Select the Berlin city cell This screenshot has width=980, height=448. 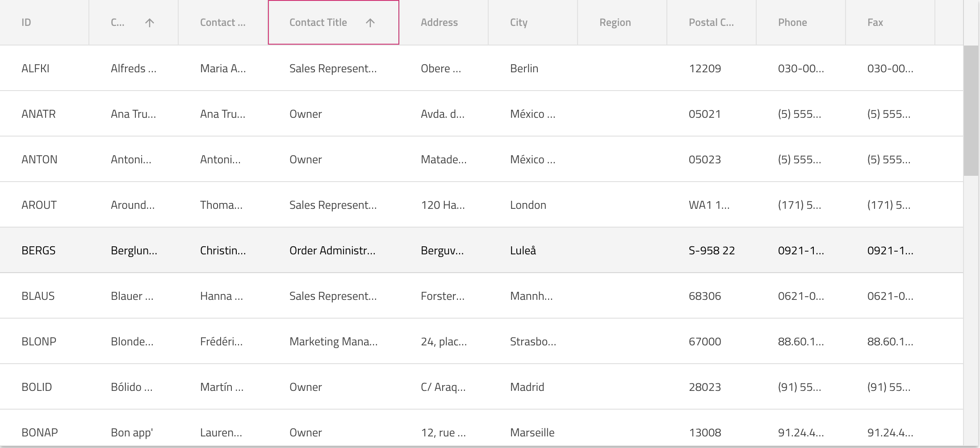coord(524,68)
